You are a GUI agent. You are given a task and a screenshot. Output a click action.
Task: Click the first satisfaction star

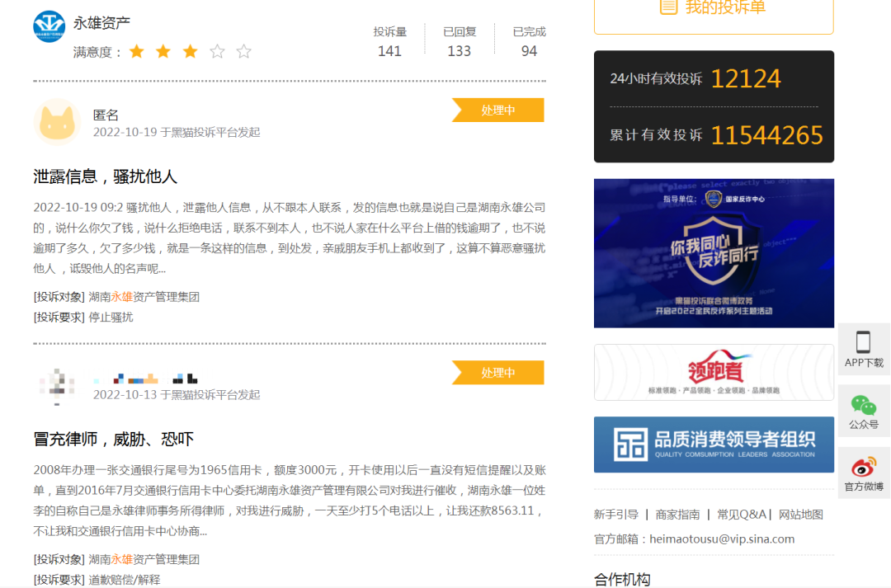[136, 52]
